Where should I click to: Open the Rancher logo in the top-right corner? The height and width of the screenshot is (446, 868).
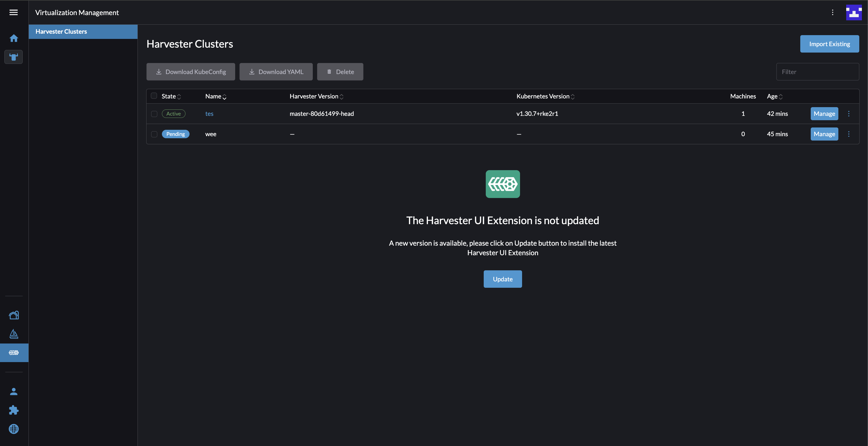[x=854, y=12]
